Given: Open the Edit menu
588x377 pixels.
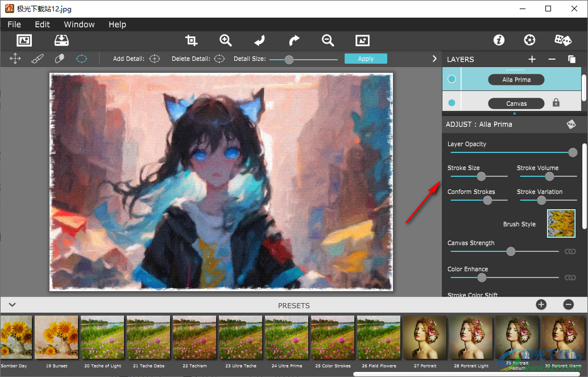Looking at the screenshot, I should [x=42, y=24].
